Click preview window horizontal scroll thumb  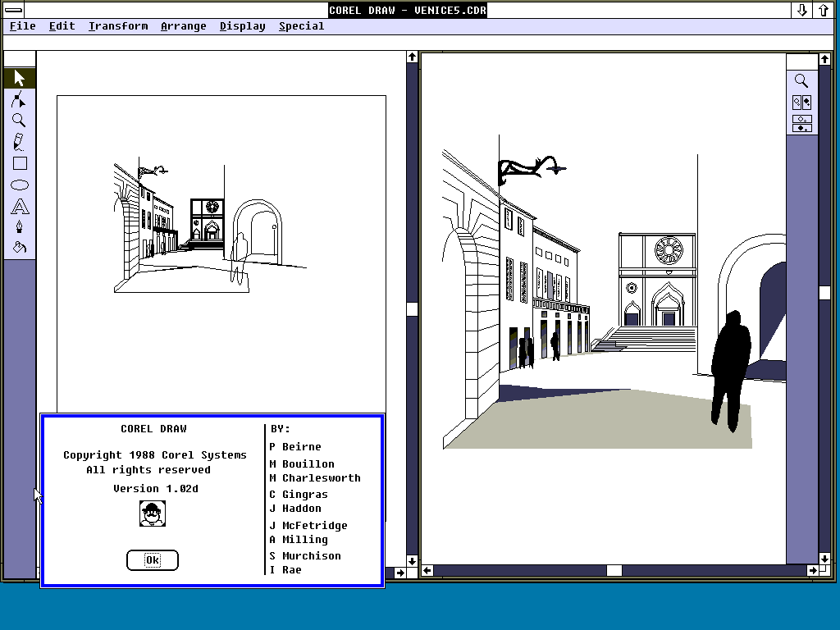[x=614, y=571]
